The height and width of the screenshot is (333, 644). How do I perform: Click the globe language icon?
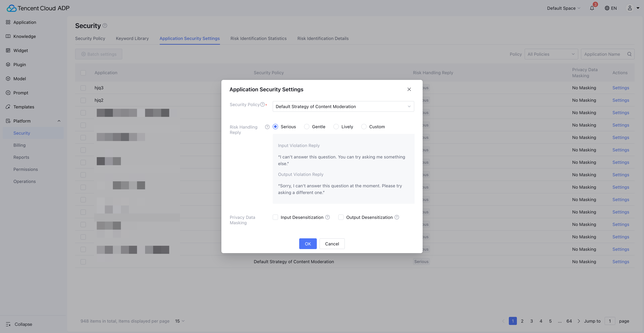(607, 8)
